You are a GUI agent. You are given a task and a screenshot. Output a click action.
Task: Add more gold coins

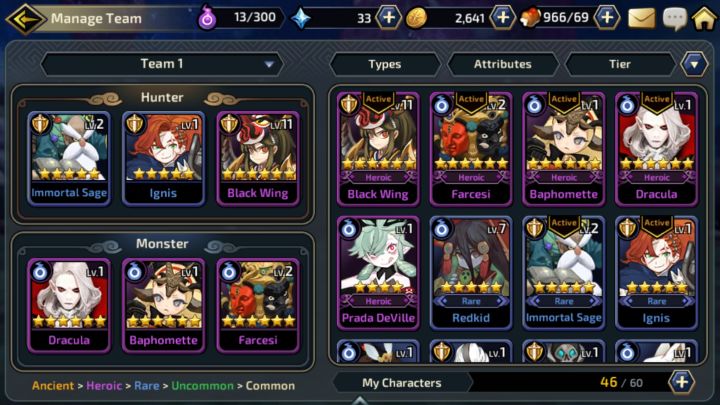click(502, 18)
